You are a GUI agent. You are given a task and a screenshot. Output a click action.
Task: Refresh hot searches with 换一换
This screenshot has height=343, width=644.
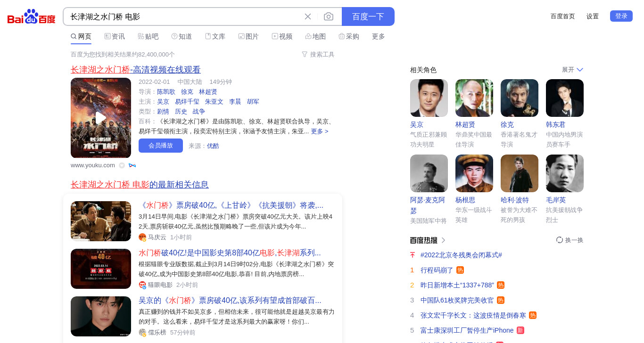coord(570,240)
